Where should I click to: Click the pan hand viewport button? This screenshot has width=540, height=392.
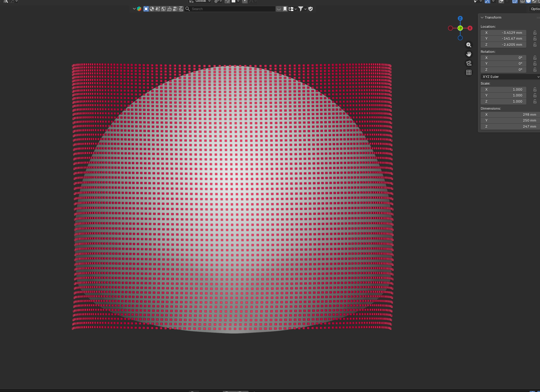point(469,54)
